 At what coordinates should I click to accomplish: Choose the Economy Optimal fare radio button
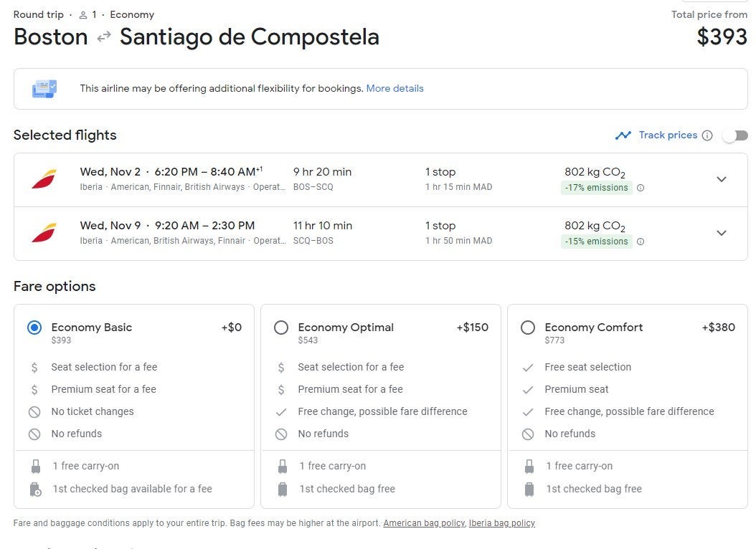pyautogui.click(x=281, y=328)
